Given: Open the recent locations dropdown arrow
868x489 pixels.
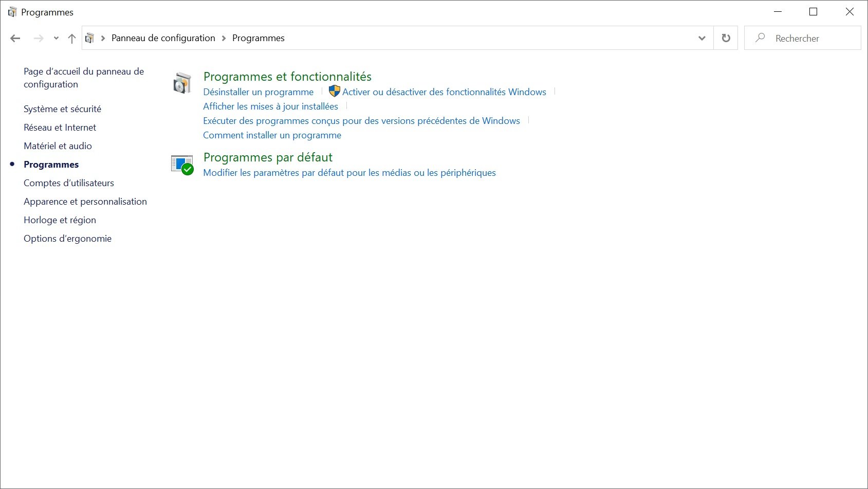Looking at the screenshot, I should coord(56,38).
